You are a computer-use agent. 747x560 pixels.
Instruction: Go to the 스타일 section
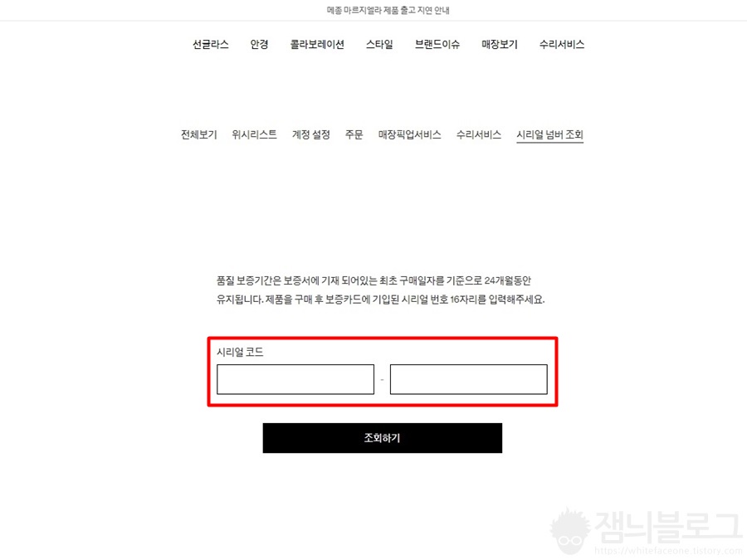[x=379, y=44]
